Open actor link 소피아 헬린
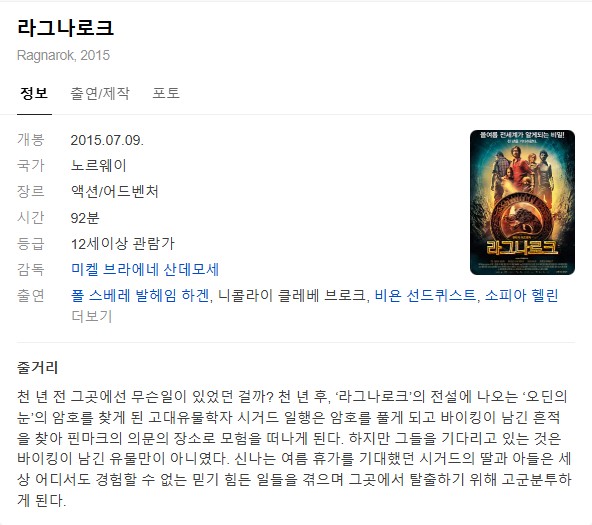The image size is (592, 525). click(x=521, y=296)
